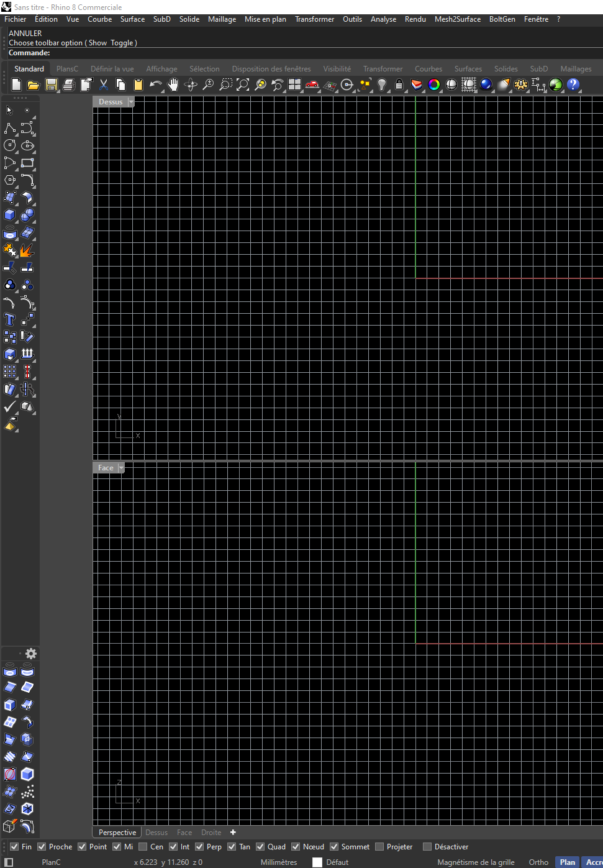Switch to the PlansC toolbar tab
603x868 pixels.
[x=67, y=69]
